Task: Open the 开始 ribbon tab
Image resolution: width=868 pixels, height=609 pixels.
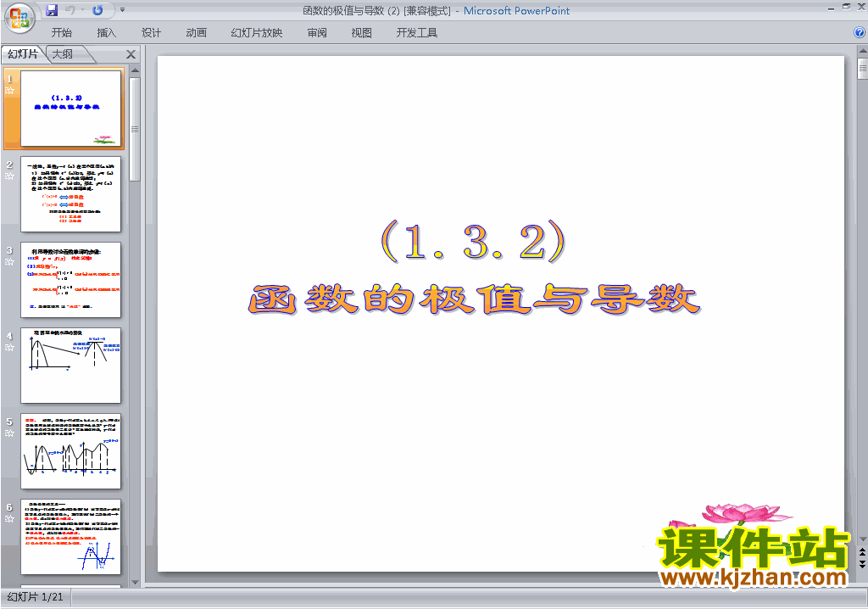Action: pos(61,33)
